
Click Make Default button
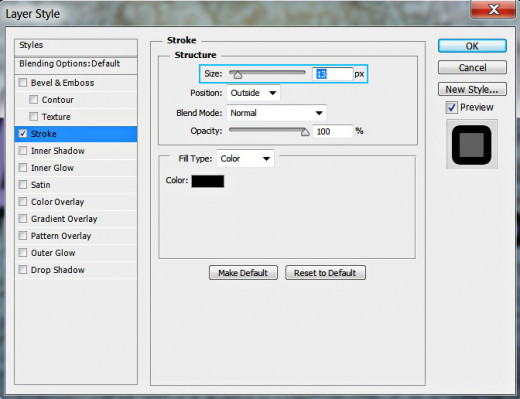tap(243, 273)
